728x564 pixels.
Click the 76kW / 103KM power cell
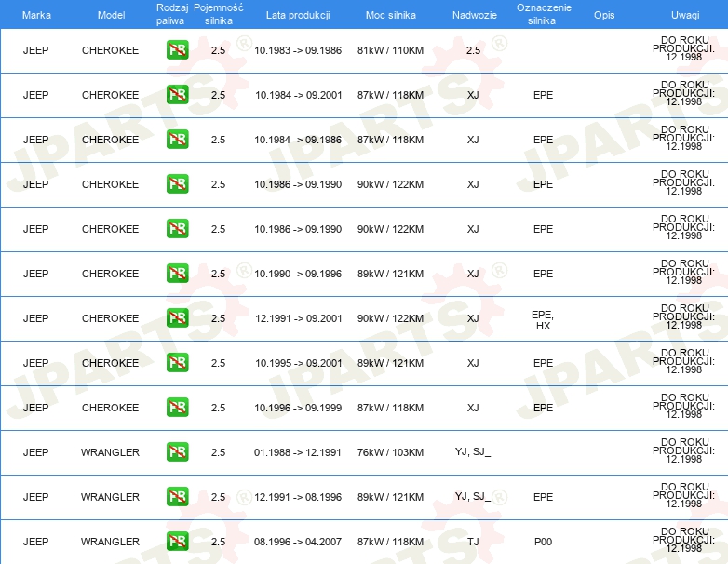pos(390,452)
